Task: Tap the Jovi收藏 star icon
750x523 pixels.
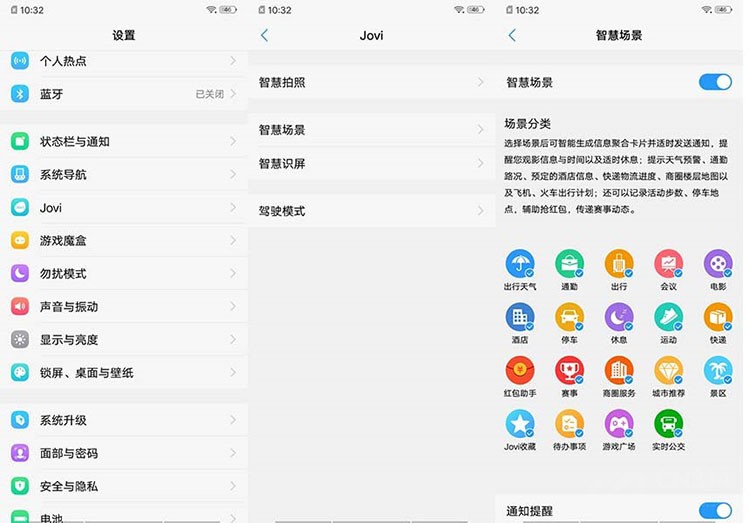Action: click(519, 423)
